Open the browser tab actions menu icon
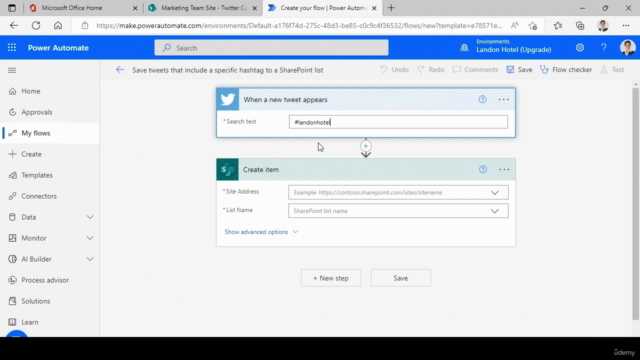 click(12, 8)
